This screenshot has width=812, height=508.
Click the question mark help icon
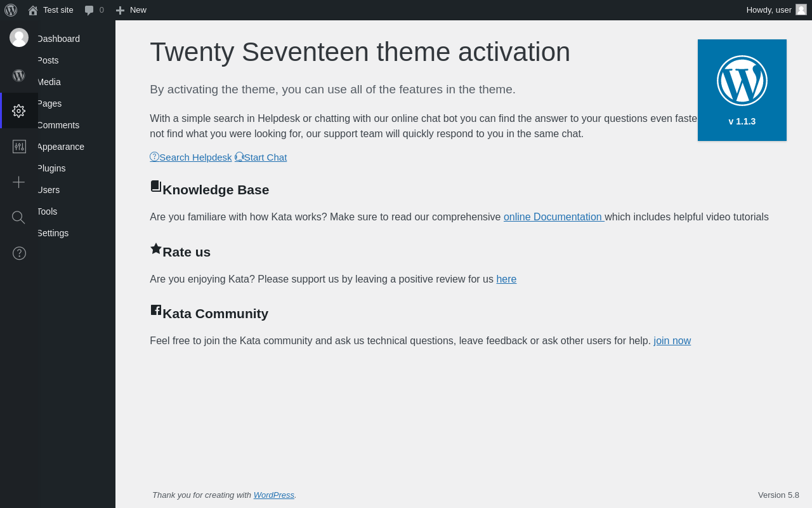click(19, 253)
